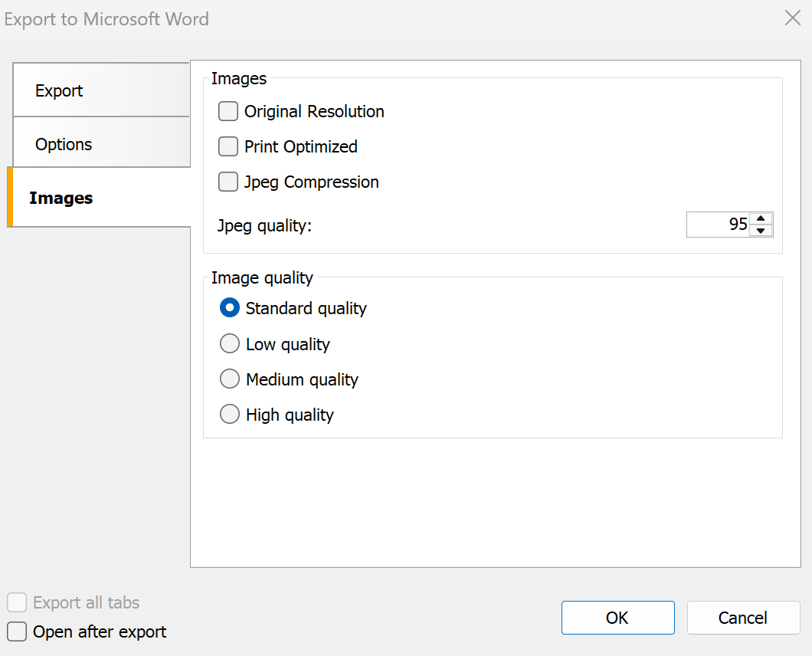Image resolution: width=812 pixels, height=656 pixels.
Task: Click the 'Jpeg quality:' label text
Action: coord(265,226)
